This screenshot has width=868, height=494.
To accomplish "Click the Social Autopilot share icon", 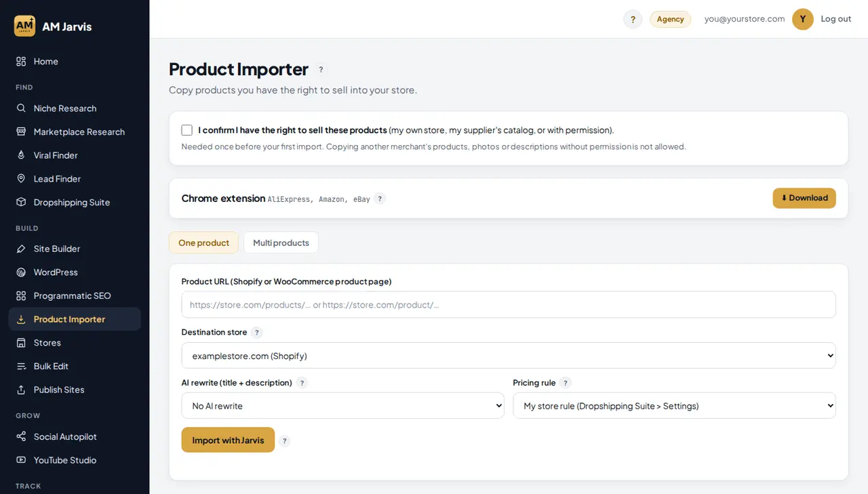I will [x=21, y=436].
